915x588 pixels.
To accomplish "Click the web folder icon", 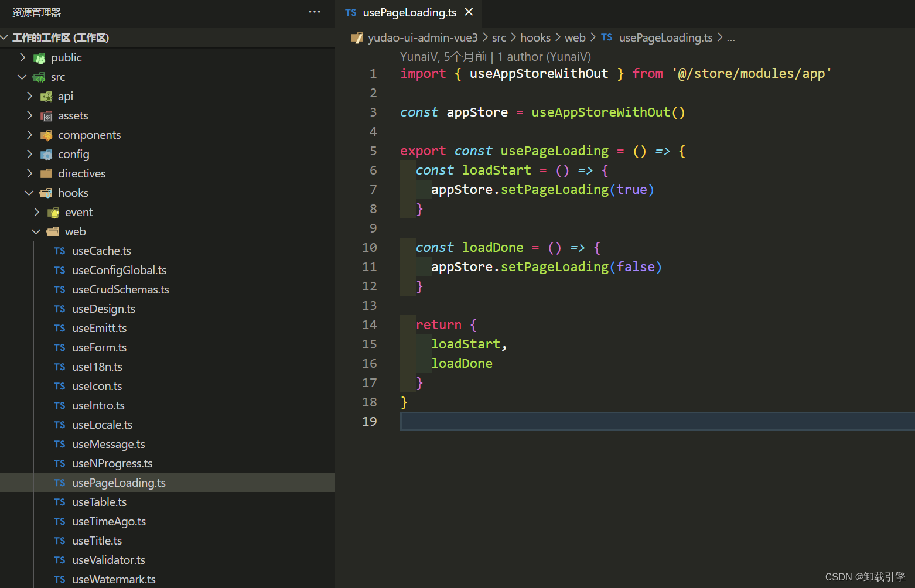I will pos(53,232).
